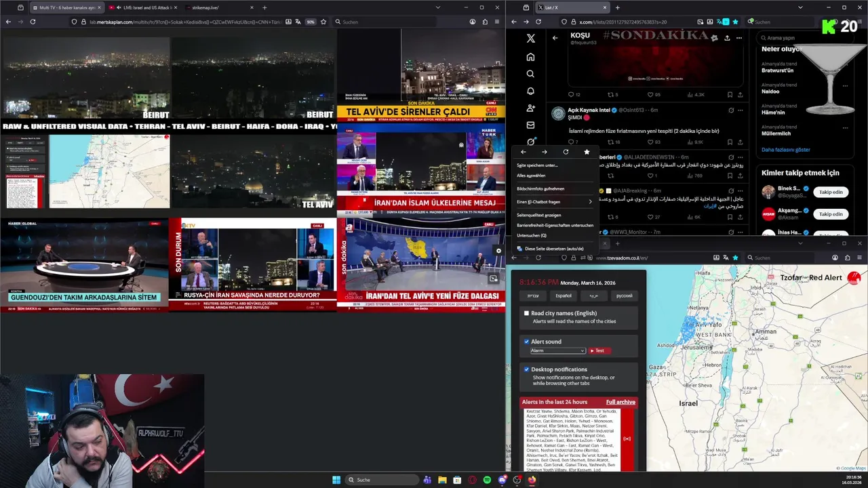Viewport: 868px width, 488px height.
Task: Open more options for KOŞU list
Action: [739, 38]
